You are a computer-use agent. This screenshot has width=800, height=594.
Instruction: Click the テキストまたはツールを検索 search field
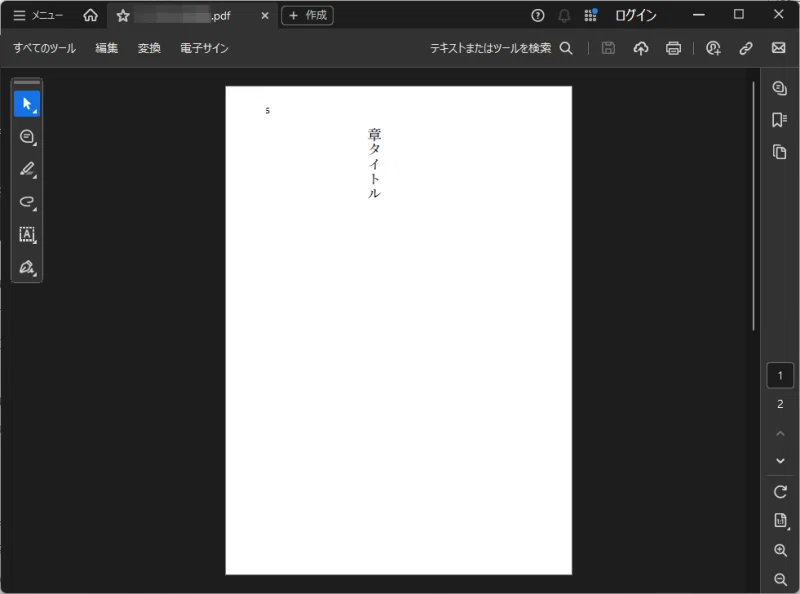click(x=490, y=48)
